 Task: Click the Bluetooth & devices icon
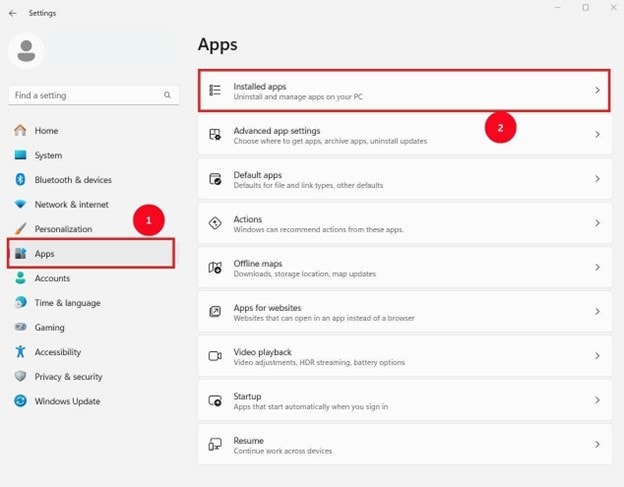[20, 179]
